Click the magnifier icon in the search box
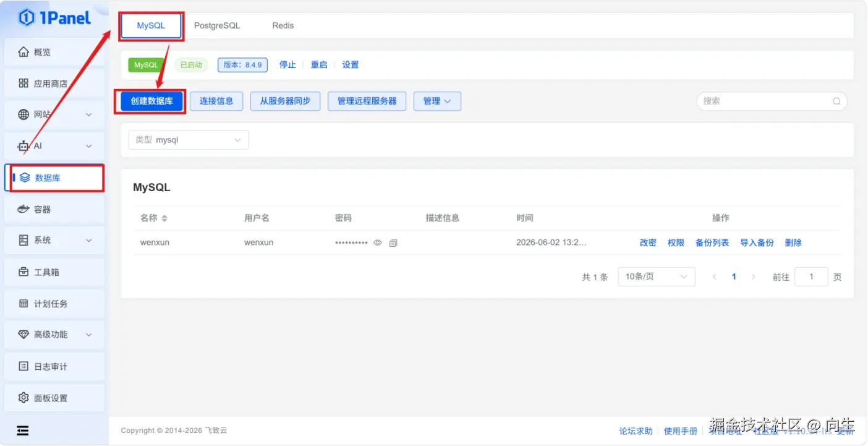 [x=836, y=101]
